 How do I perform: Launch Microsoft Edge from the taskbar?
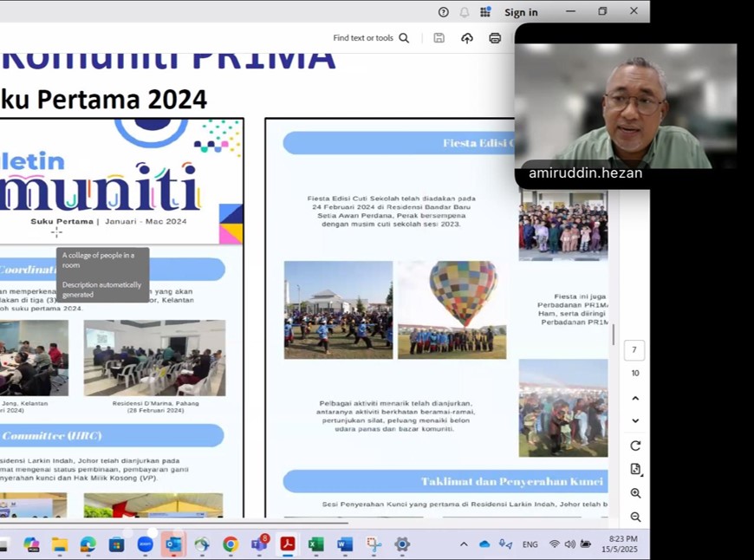pos(88,544)
